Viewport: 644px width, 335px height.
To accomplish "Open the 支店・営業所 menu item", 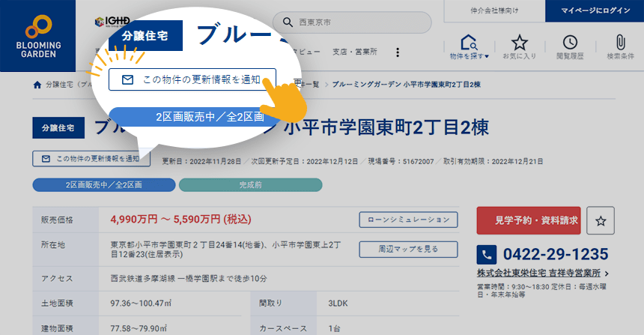I will [x=355, y=52].
